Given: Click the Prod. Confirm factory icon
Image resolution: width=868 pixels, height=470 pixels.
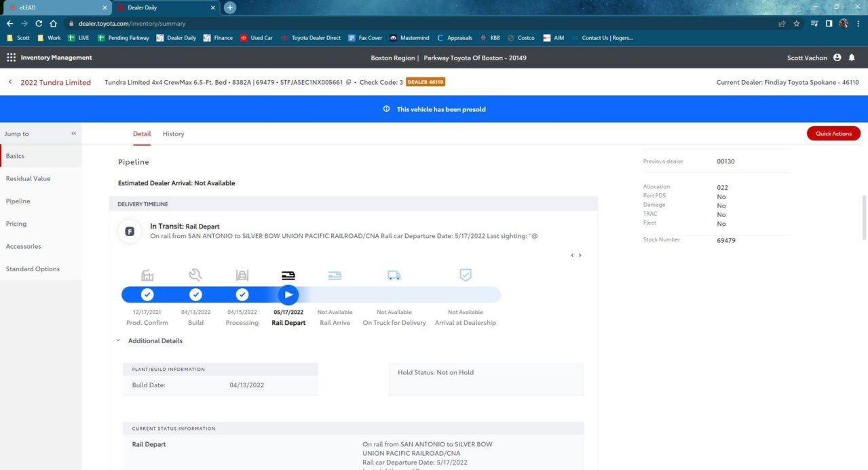Looking at the screenshot, I should pyautogui.click(x=147, y=275).
